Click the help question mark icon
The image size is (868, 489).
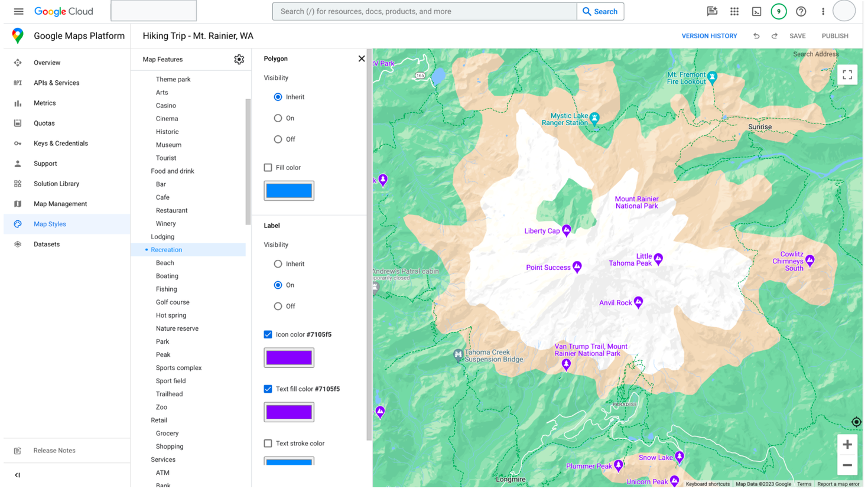tap(801, 12)
